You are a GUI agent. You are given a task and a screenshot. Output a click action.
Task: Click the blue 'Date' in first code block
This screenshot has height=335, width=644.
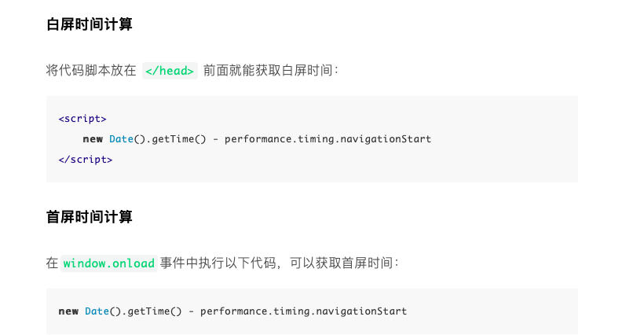121,139
